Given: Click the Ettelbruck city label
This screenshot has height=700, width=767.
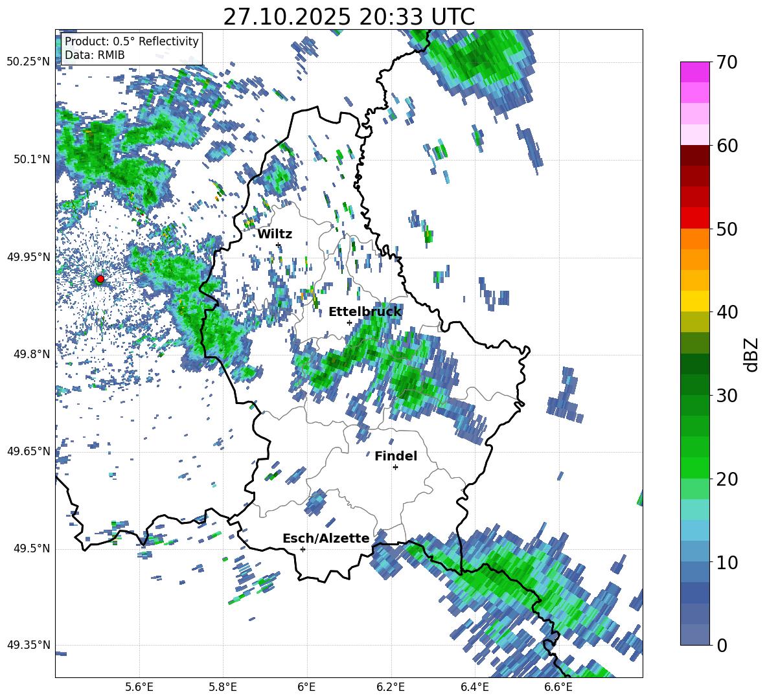Looking at the screenshot, I should pyautogui.click(x=365, y=312).
